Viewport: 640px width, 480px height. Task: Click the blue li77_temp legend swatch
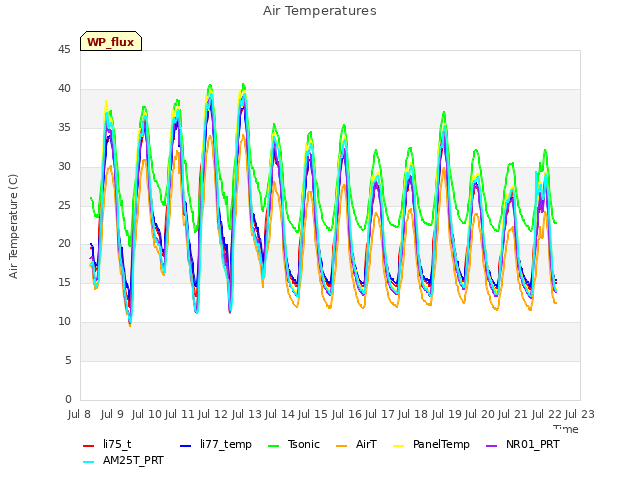point(186,446)
